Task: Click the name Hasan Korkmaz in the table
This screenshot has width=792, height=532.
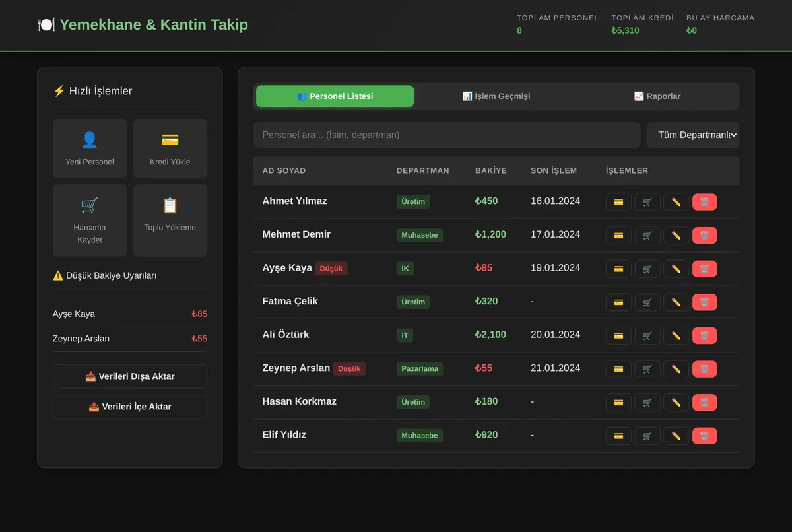Action: [x=300, y=401]
